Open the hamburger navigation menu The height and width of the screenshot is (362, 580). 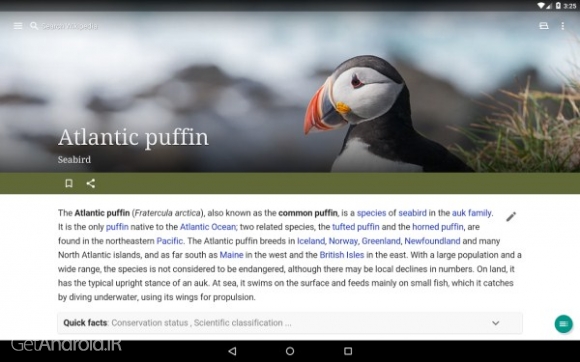(x=18, y=26)
